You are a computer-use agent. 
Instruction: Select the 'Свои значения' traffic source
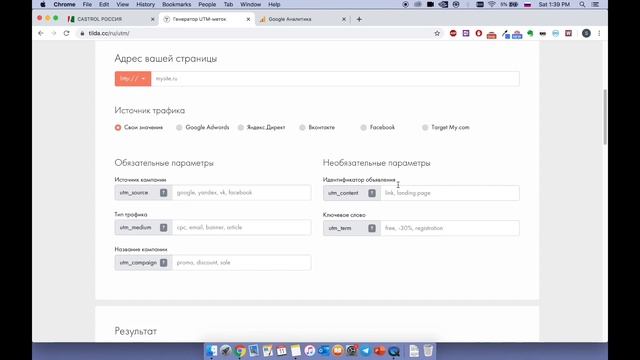[x=118, y=128]
